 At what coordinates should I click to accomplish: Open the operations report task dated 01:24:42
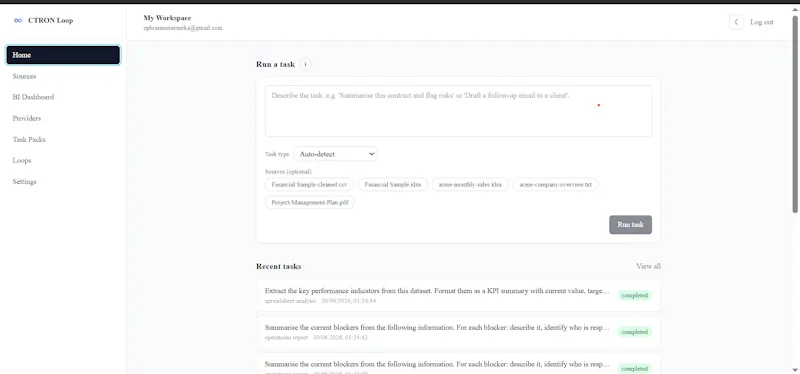458,332
